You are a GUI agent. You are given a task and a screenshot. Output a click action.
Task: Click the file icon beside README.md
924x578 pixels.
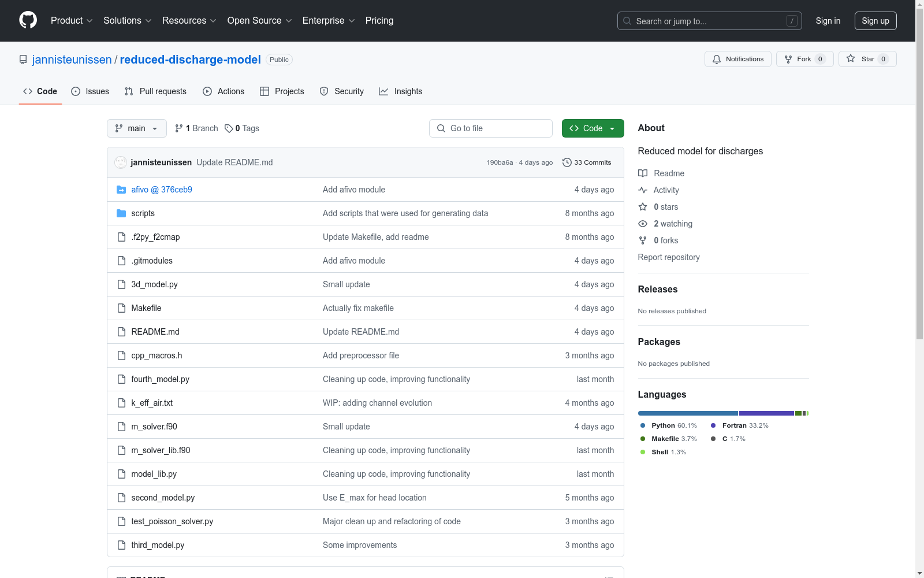(x=121, y=332)
